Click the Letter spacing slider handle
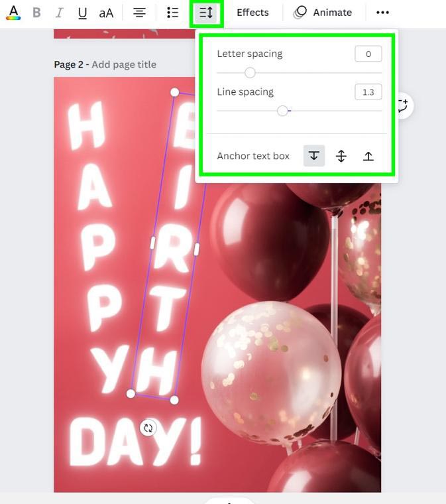 point(250,73)
